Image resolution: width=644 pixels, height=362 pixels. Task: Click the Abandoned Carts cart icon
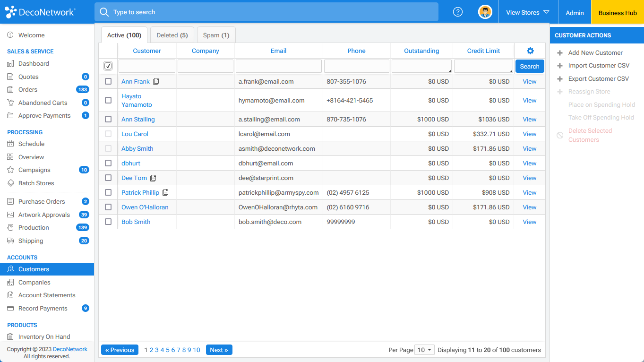(10, 103)
